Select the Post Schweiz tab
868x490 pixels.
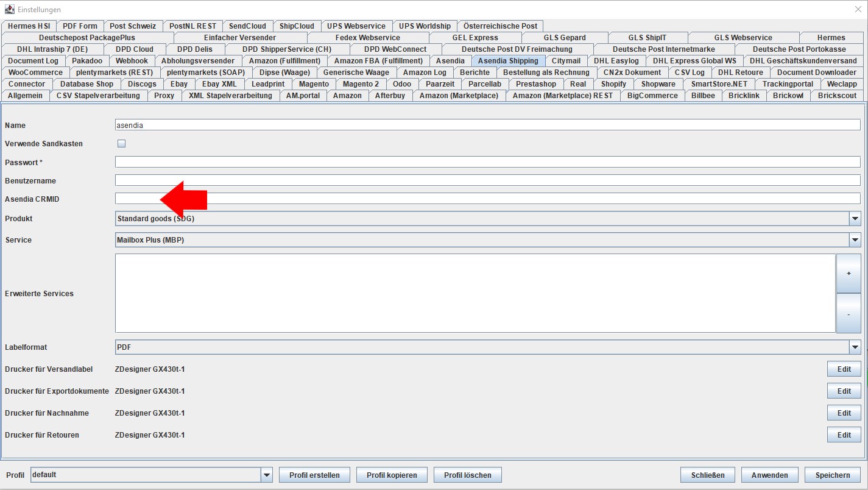click(x=133, y=26)
